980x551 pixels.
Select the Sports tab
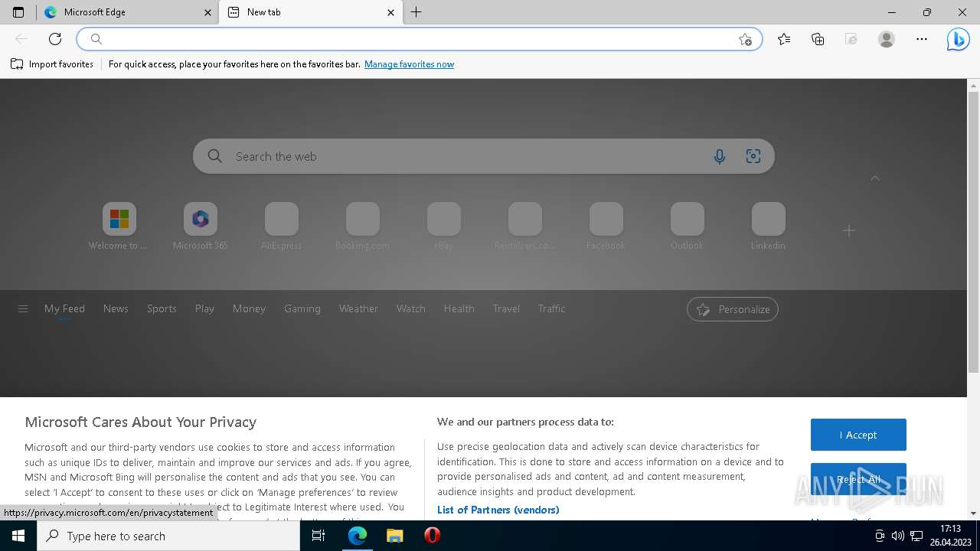162,308
